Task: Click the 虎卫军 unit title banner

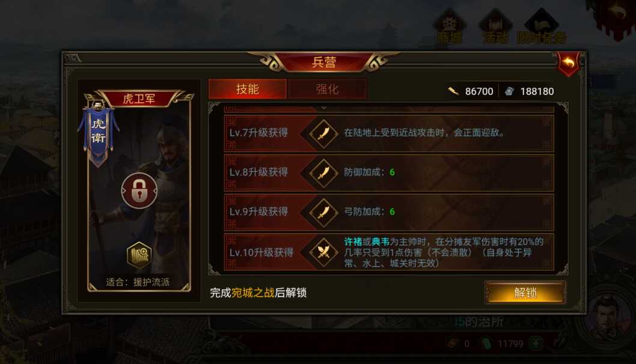Action: point(139,99)
